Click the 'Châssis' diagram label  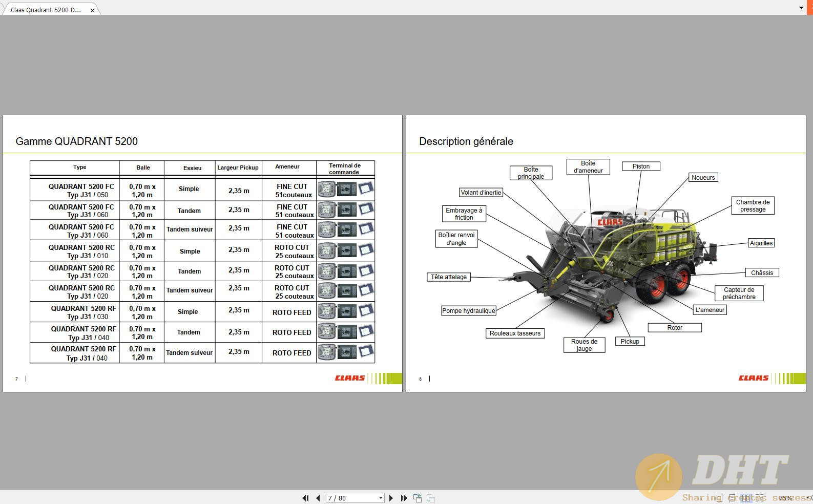pyautogui.click(x=762, y=273)
